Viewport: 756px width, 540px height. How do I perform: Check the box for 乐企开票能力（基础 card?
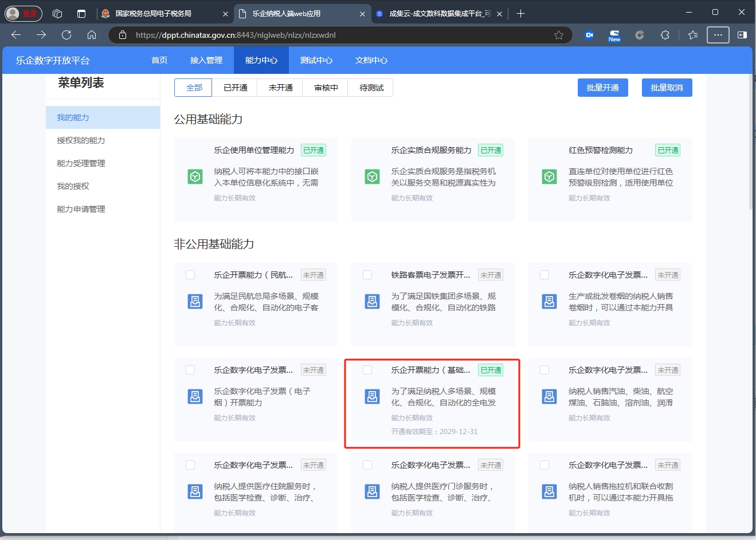coord(367,370)
